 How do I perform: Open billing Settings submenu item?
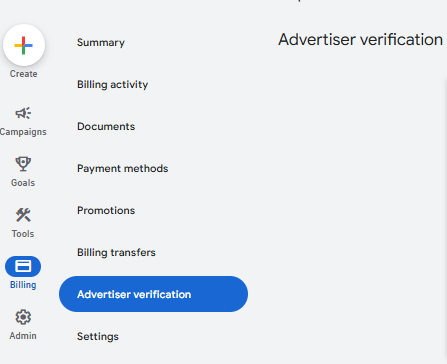[x=98, y=337]
